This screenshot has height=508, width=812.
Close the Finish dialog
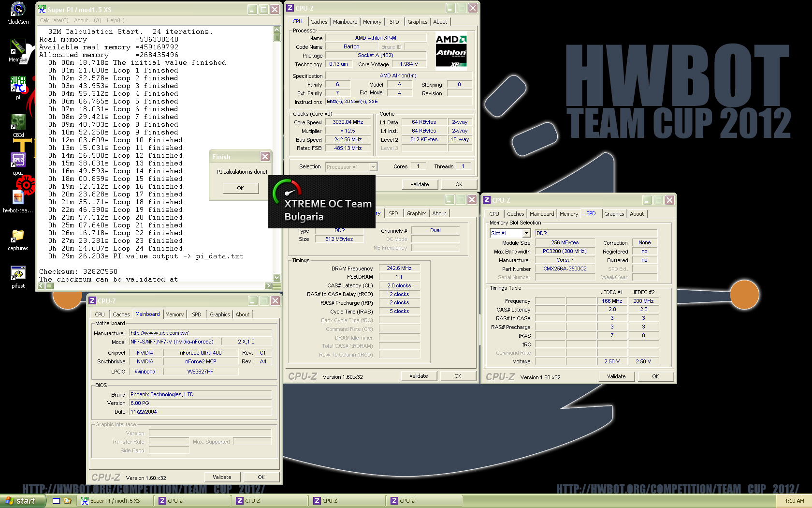[x=265, y=156]
